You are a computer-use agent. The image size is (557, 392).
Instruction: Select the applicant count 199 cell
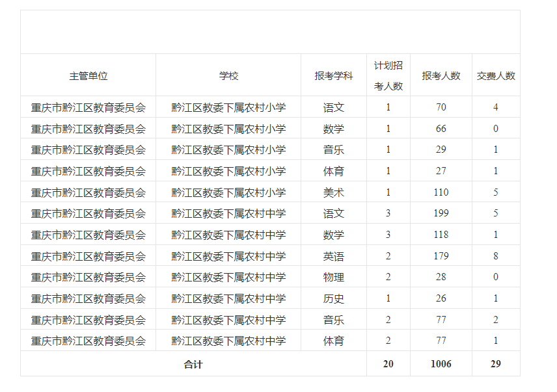click(441, 213)
